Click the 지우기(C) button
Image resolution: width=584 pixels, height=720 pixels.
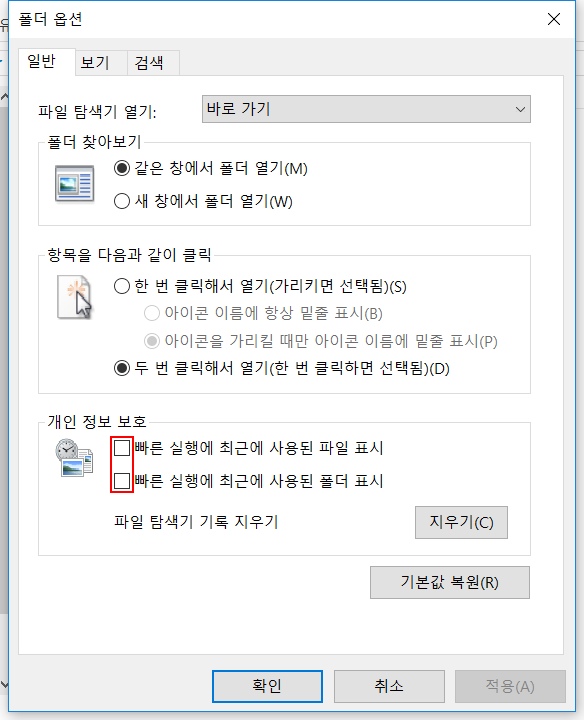click(461, 522)
